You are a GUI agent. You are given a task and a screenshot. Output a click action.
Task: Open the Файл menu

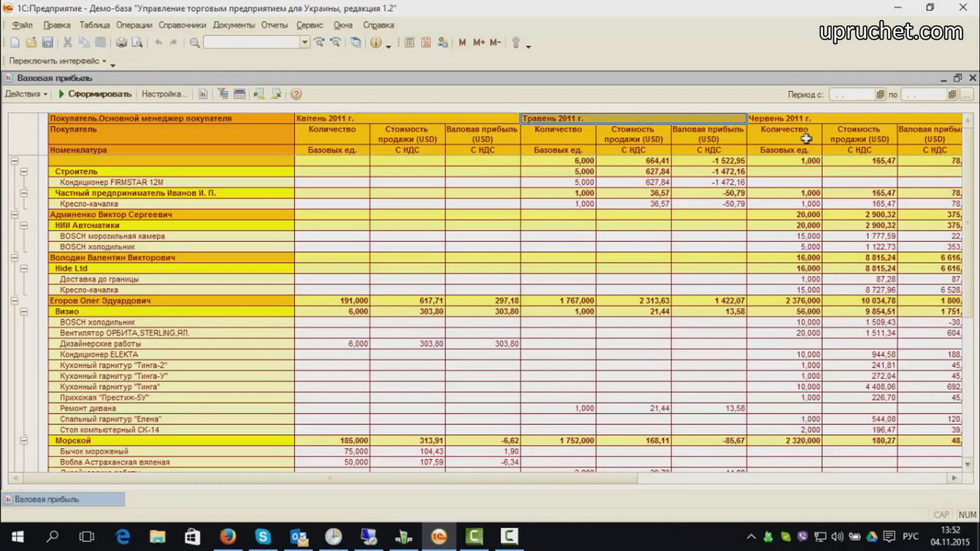click(22, 25)
